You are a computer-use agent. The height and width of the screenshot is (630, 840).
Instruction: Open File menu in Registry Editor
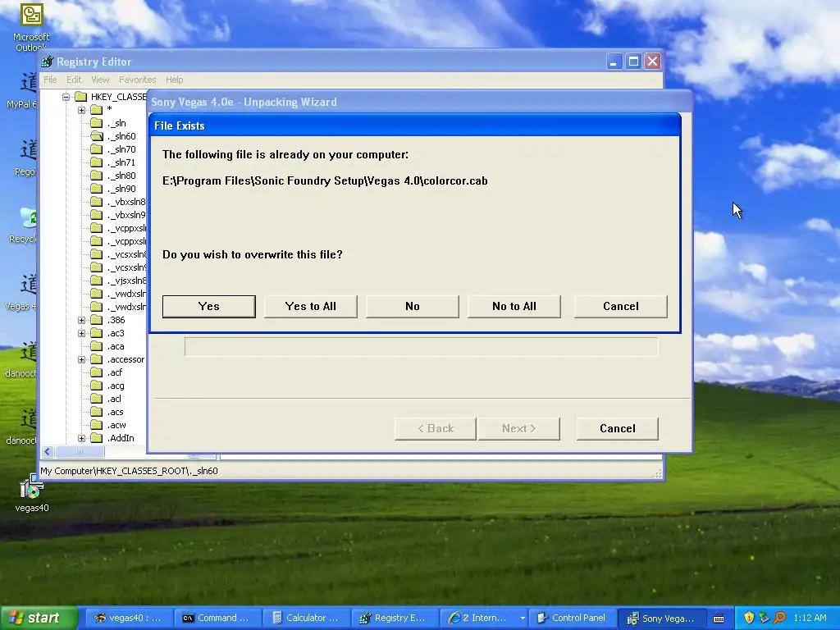coord(50,80)
